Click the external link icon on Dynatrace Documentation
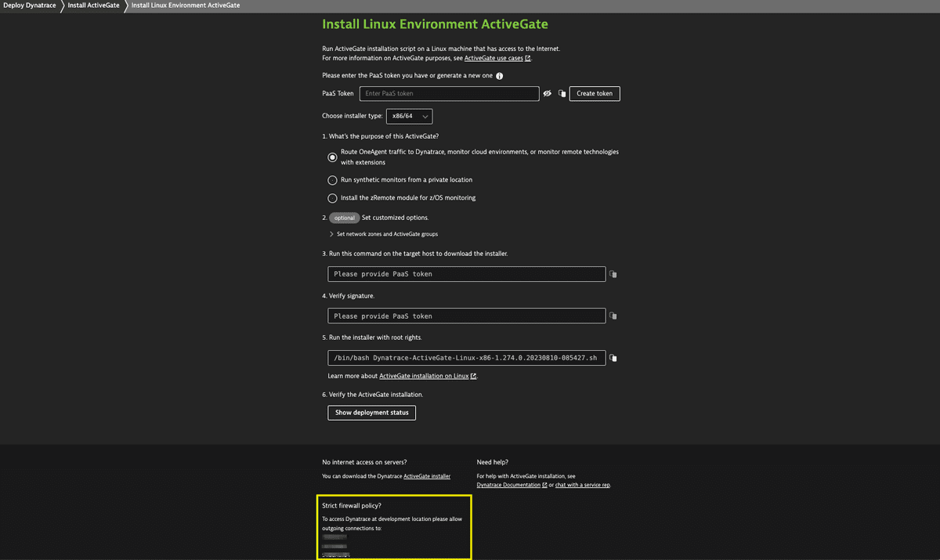The height and width of the screenshot is (560, 940). click(x=544, y=484)
